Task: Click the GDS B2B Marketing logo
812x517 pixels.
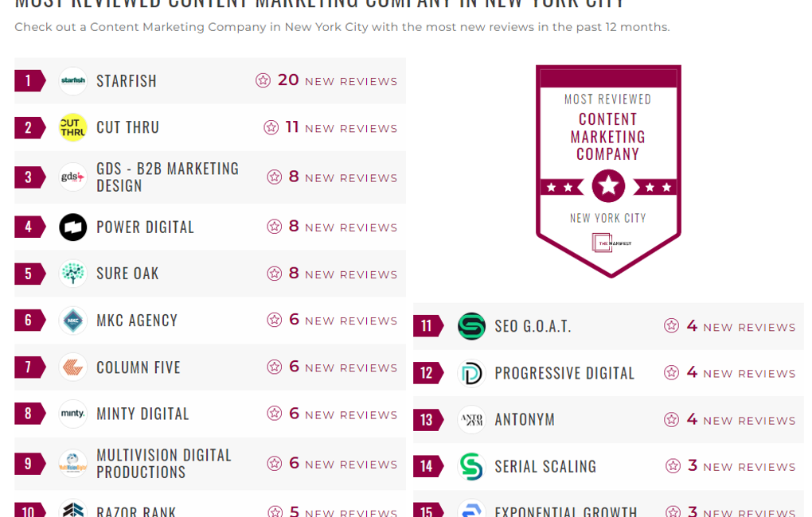Action: pyautogui.click(x=73, y=177)
